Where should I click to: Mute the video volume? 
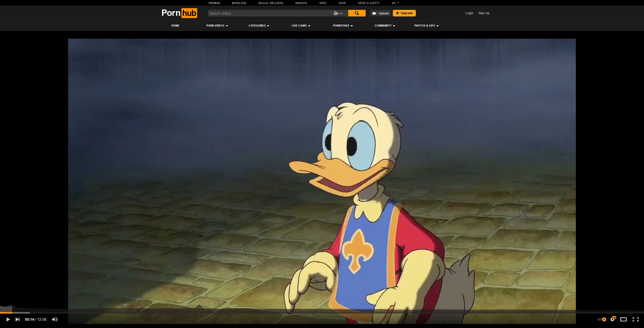tap(55, 319)
